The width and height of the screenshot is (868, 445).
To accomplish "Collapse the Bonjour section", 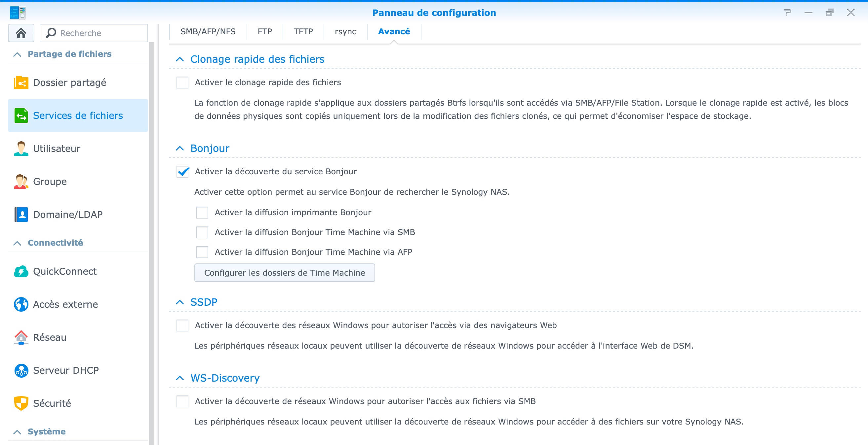I will pyautogui.click(x=180, y=149).
